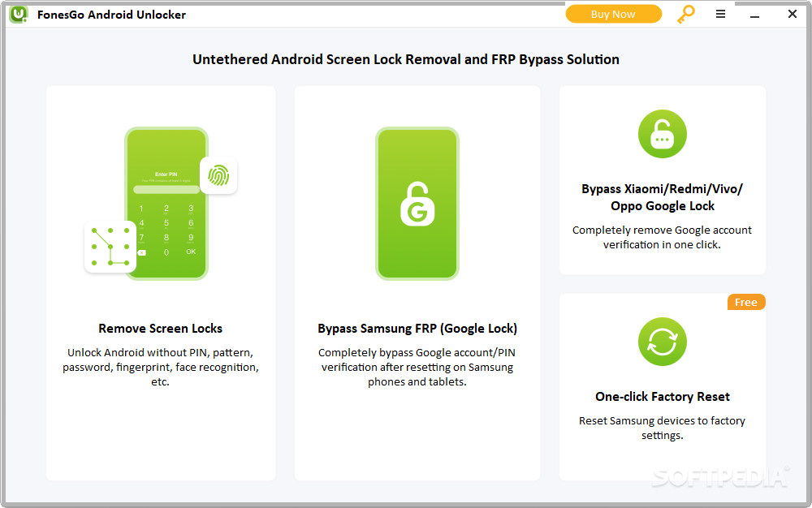Open Remove Screen Locks feature title
Screen dimensions: 812x508
click(161, 329)
